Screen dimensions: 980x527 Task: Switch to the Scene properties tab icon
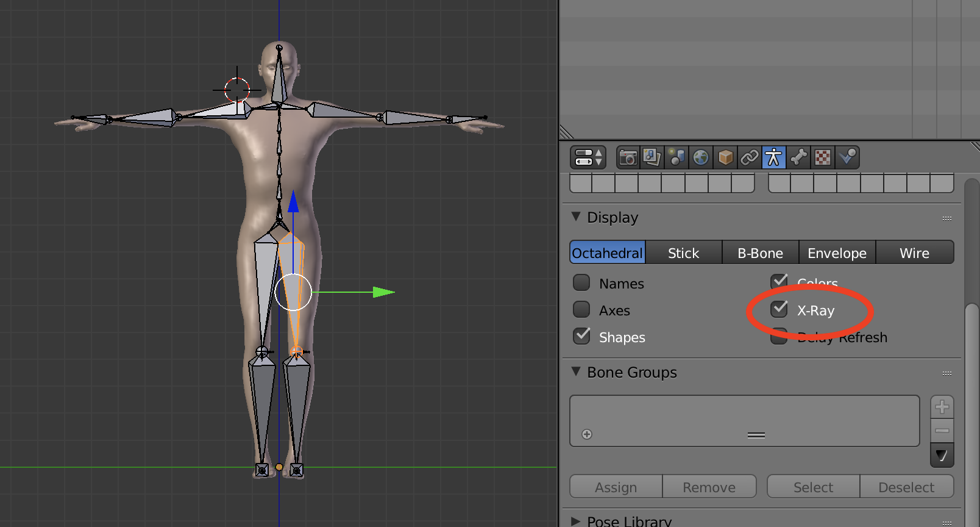(x=676, y=157)
